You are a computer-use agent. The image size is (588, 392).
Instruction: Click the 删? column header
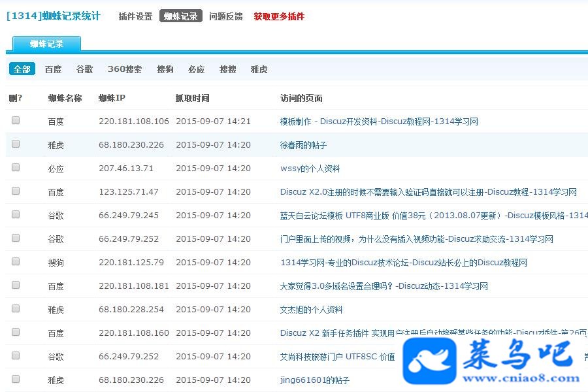[16, 98]
